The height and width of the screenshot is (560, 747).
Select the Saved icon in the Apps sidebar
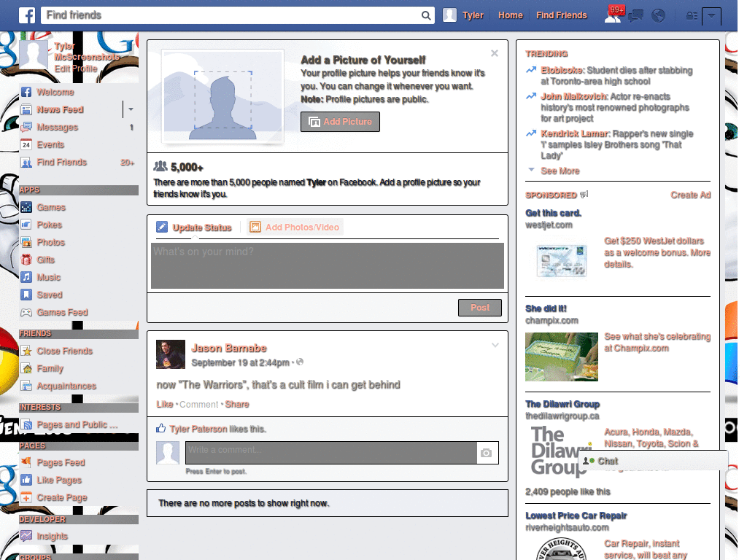[27, 295]
